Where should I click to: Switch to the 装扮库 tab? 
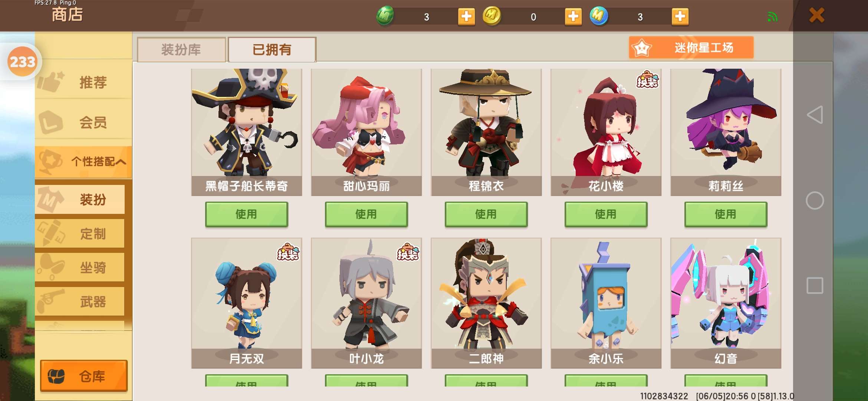[x=181, y=49]
